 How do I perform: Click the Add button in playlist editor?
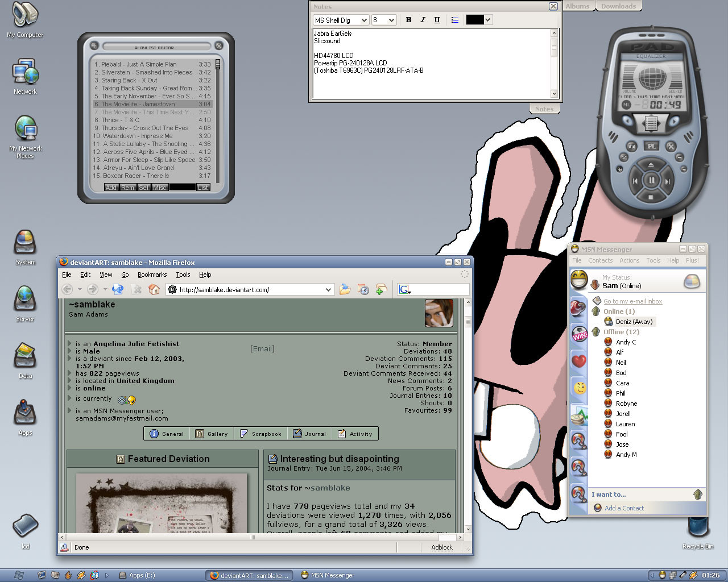[111, 188]
